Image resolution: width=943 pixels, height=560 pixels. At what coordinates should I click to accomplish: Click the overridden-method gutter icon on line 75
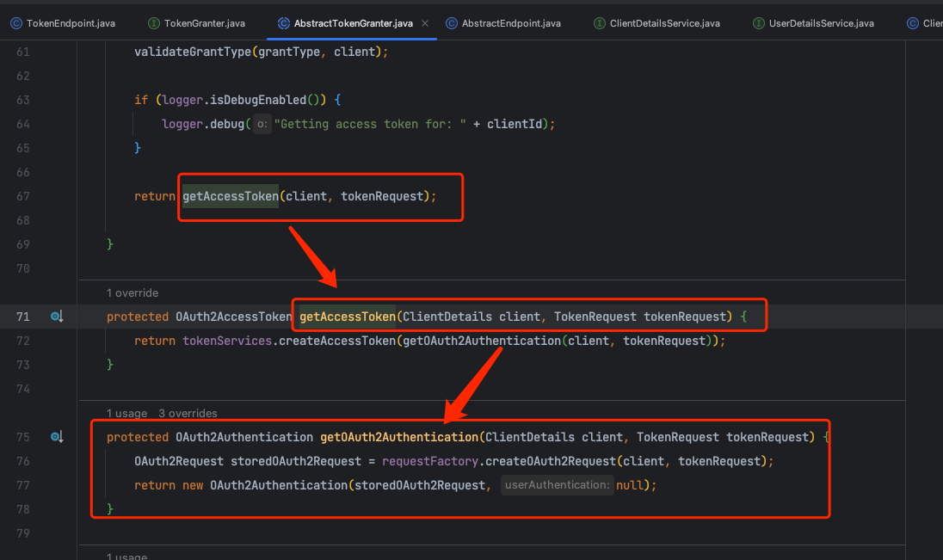click(x=57, y=437)
